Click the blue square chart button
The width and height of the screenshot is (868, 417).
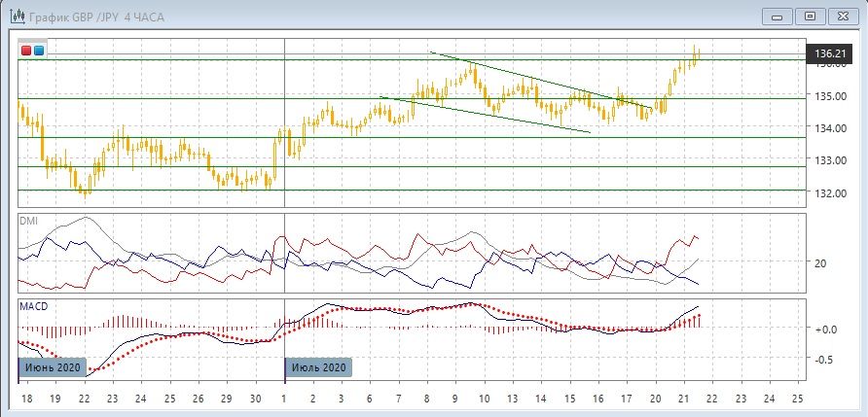tap(38, 50)
